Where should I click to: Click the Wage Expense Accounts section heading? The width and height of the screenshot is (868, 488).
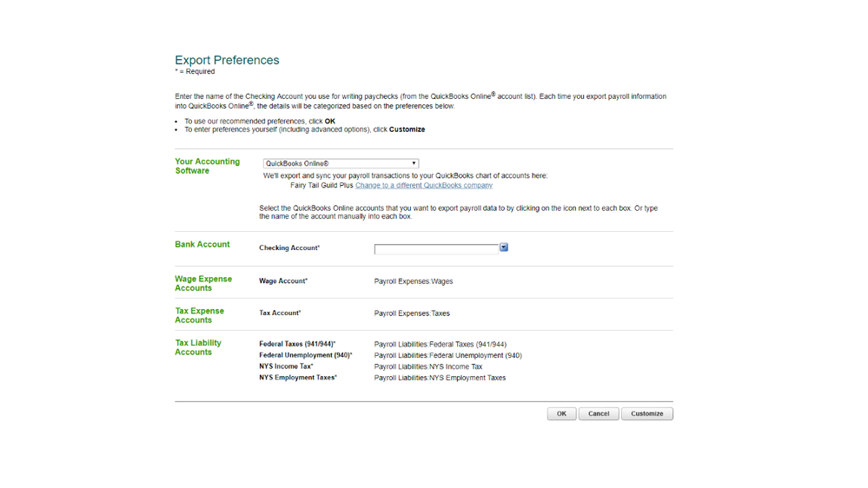pyautogui.click(x=203, y=284)
